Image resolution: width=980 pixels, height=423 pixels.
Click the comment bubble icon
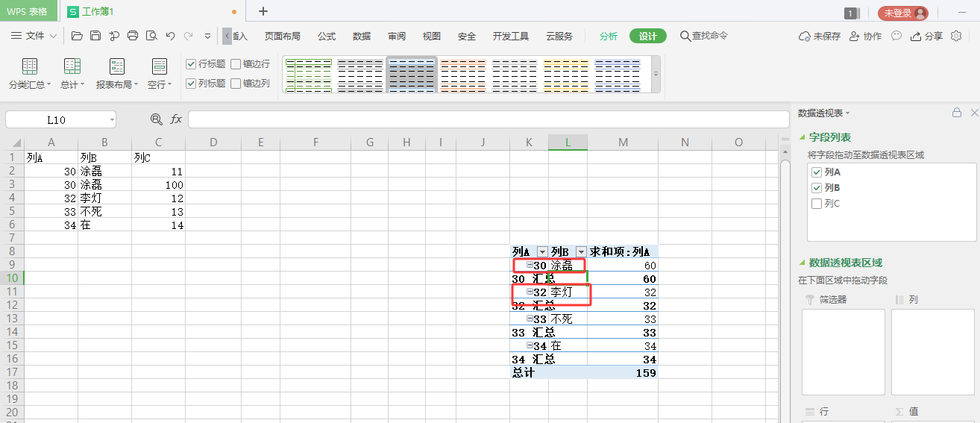[896, 36]
